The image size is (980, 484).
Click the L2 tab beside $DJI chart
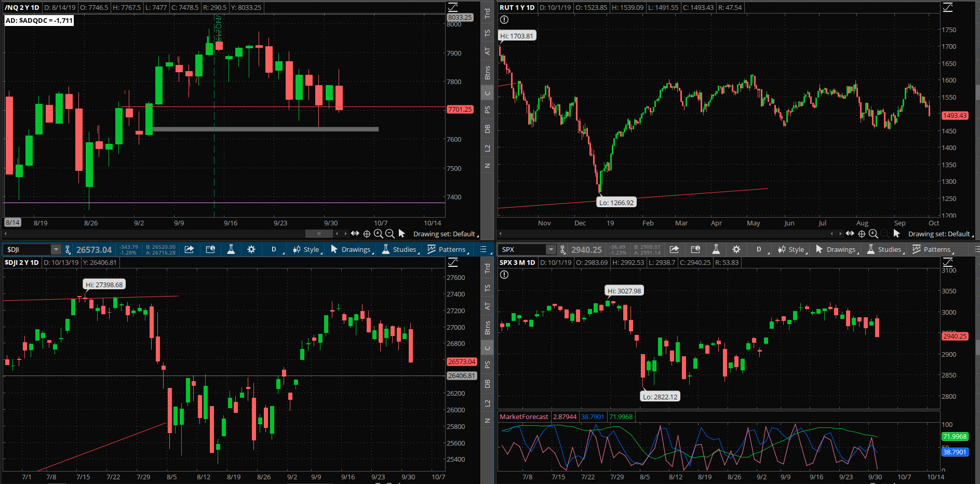tap(487, 403)
